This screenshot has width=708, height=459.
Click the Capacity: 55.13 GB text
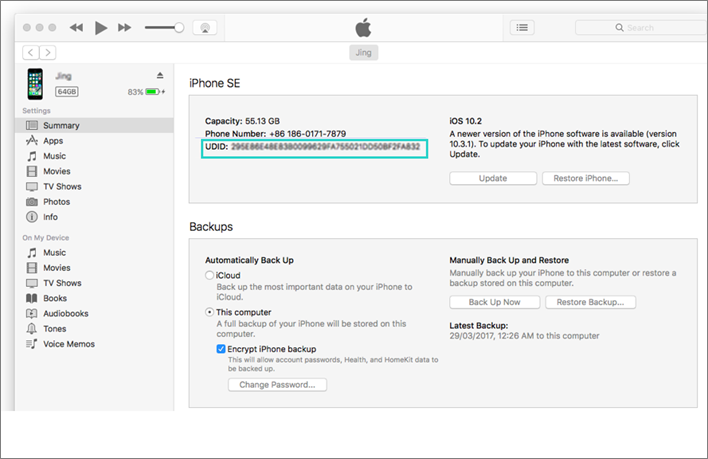(242, 121)
